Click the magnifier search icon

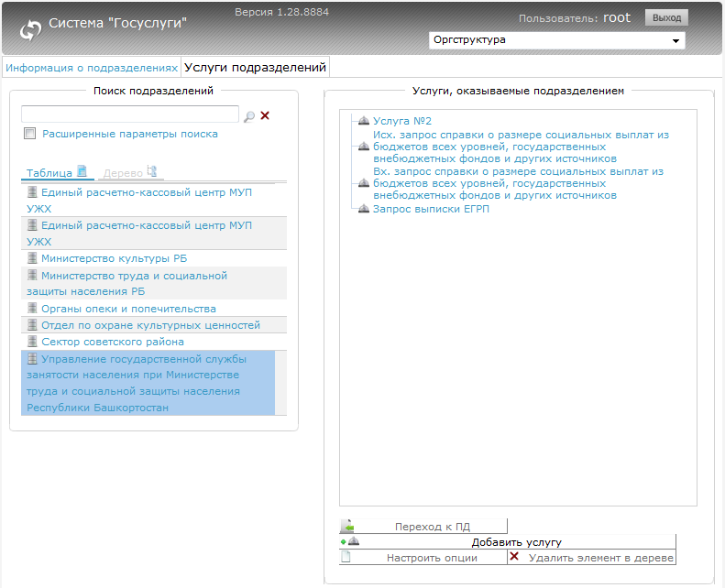tap(249, 116)
